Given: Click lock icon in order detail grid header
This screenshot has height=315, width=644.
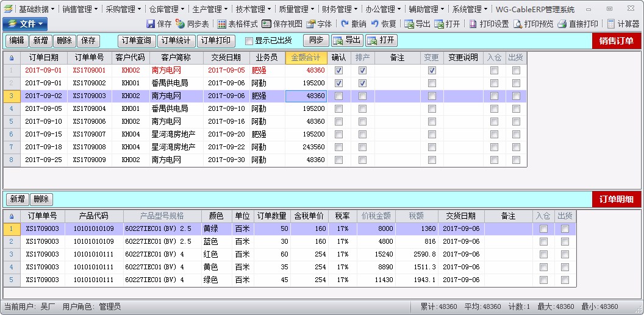Looking at the screenshot, I should [x=12, y=216].
